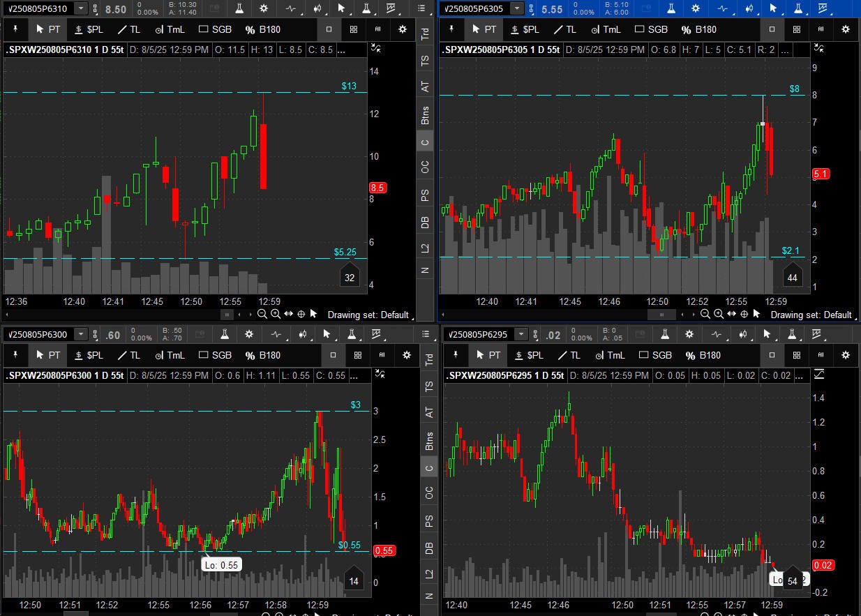The height and width of the screenshot is (616, 861).
Task: Open the TS tab in upper sidebar
Action: [425, 61]
